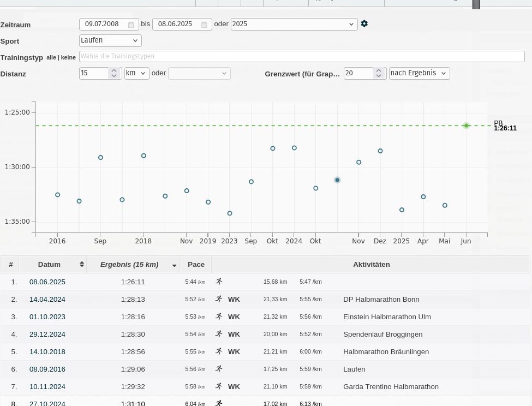Open the year dropdown showing 2025
This screenshot has width=532, height=406.
294,24
